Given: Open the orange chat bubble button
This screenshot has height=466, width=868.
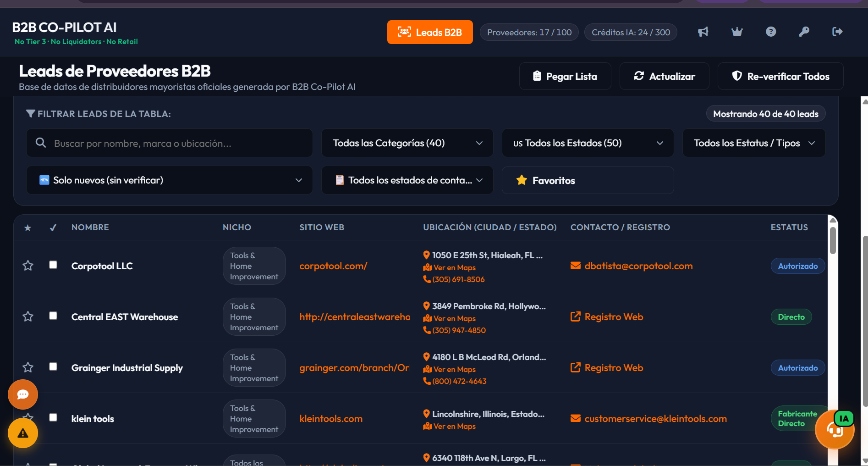Looking at the screenshot, I should 23,394.
